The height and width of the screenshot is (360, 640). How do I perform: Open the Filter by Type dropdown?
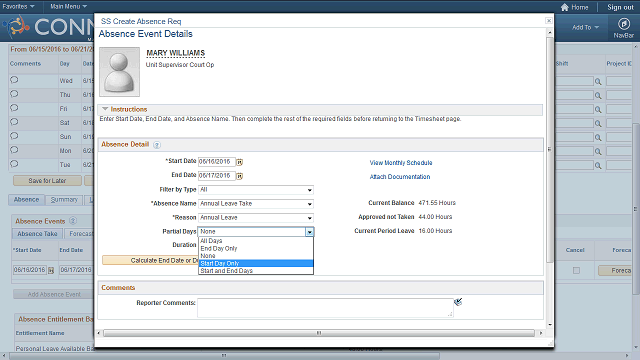256,190
